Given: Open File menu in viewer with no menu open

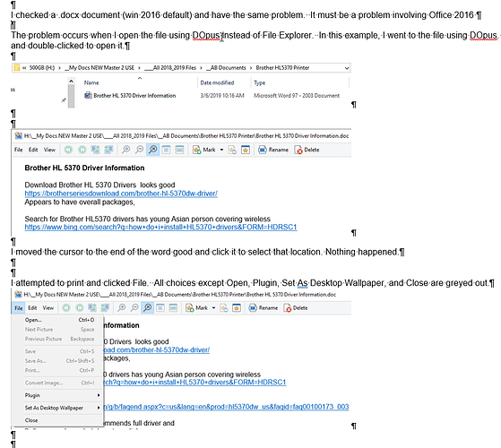Looking at the screenshot, I should pos(19,150).
